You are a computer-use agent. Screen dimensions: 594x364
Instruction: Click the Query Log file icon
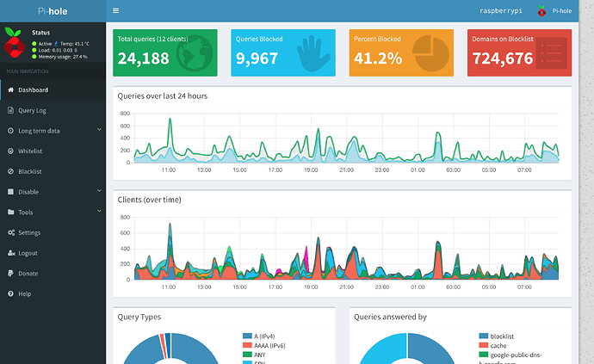[x=10, y=110]
